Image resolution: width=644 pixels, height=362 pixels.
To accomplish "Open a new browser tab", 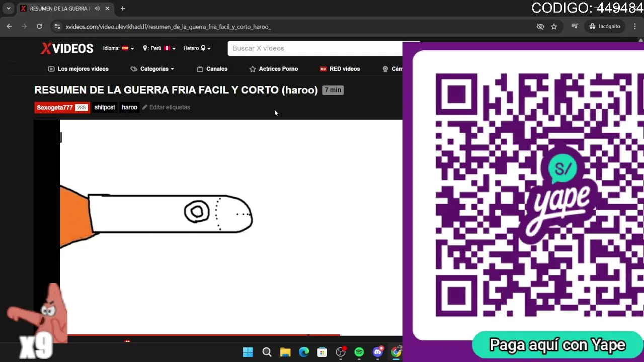I will pyautogui.click(x=122, y=9).
